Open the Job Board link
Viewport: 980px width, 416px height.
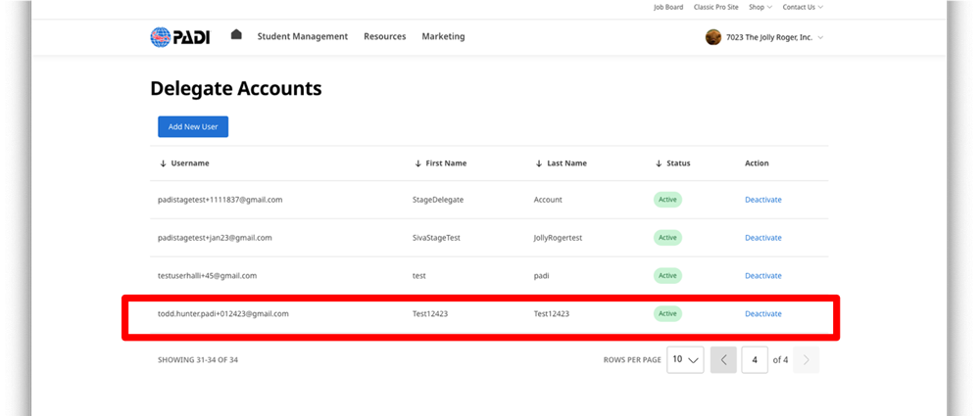(x=668, y=7)
